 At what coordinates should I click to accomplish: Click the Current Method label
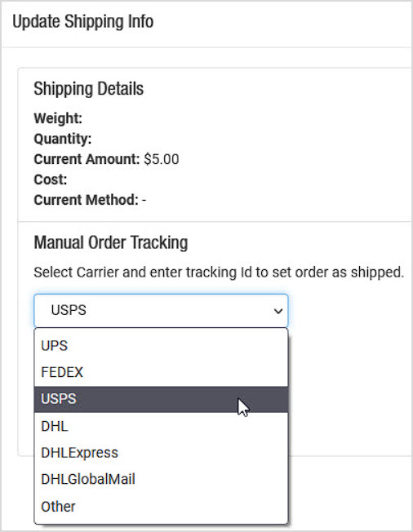(x=87, y=200)
